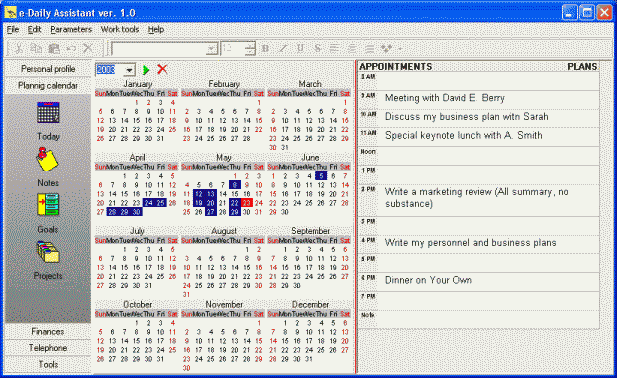The height and width of the screenshot is (378, 617).
Task: Click the Undo arrow toolbar icon
Action: coord(71,48)
